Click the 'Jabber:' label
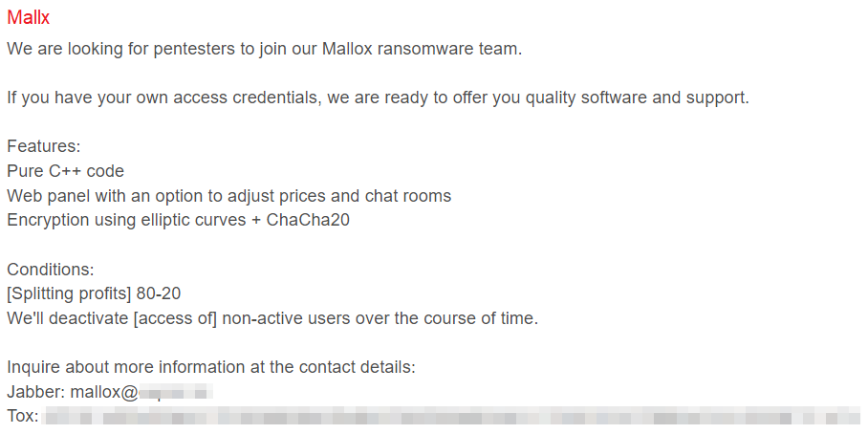The image size is (868, 434). tap(36, 393)
